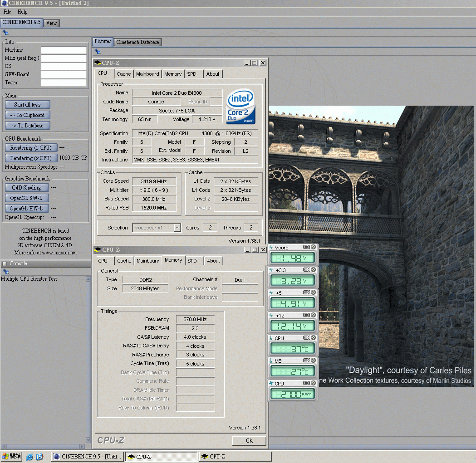Click the rendered Daylight castle image

tap(371, 246)
